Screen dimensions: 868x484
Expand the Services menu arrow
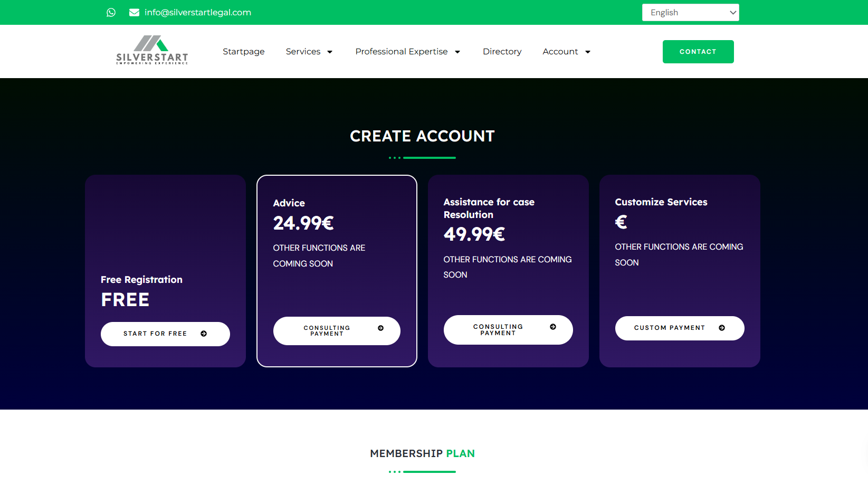coord(330,52)
